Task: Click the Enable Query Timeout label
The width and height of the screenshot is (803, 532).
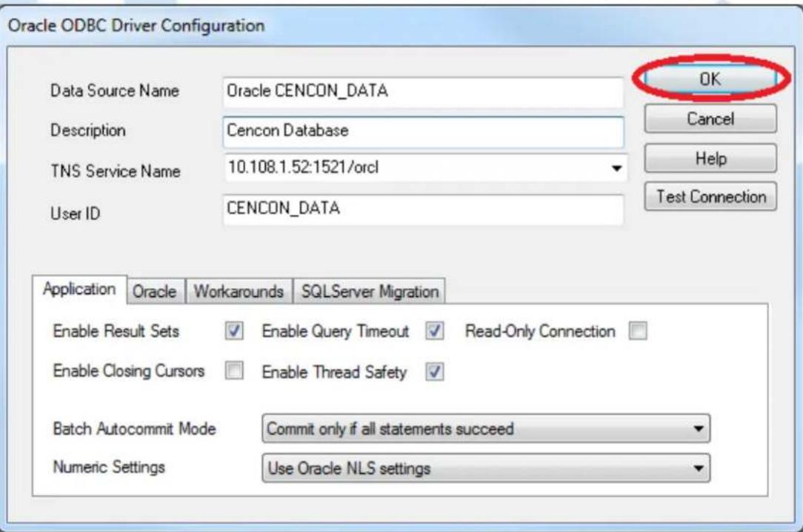Action: coord(336,332)
